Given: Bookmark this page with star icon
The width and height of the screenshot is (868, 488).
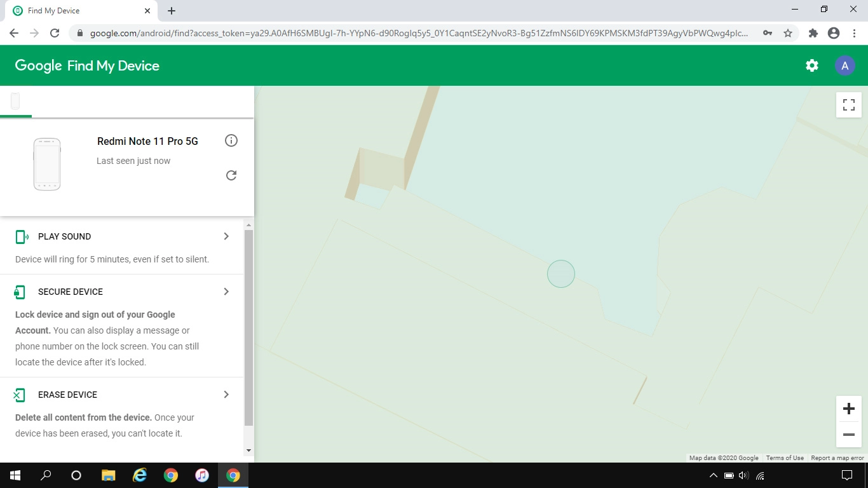Looking at the screenshot, I should pyautogui.click(x=788, y=33).
